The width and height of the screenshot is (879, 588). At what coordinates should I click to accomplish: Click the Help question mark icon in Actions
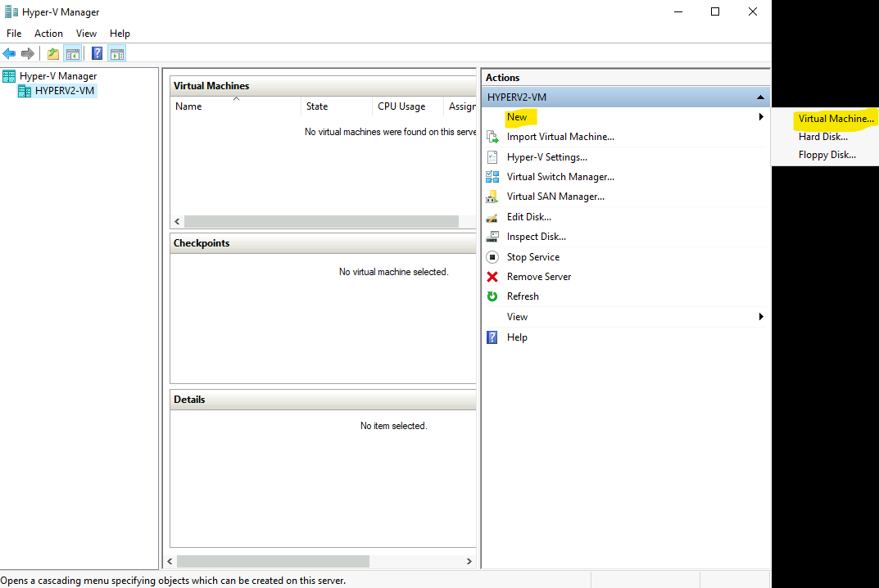pos(492,337)
